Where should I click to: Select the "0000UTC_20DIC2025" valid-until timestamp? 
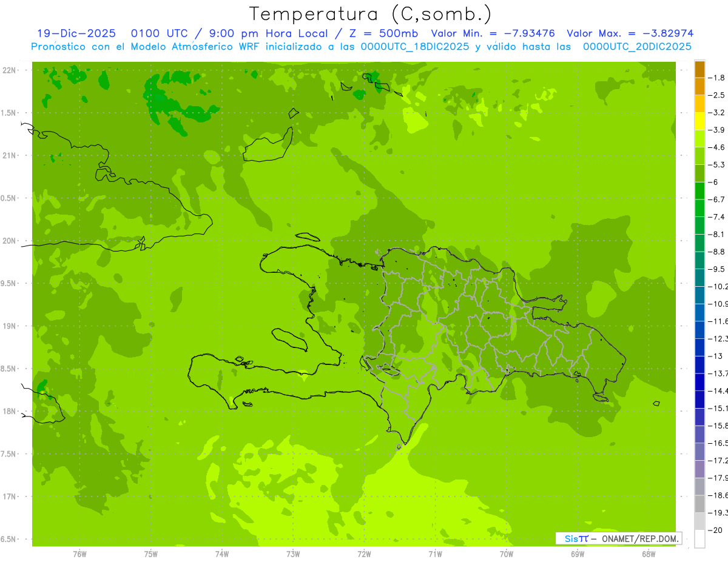click(x=637, y=47)
